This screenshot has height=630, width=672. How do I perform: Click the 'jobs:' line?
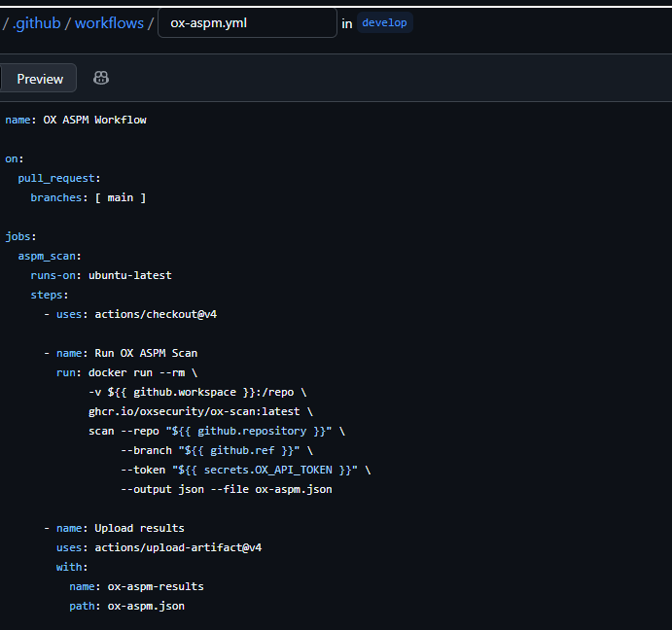[20, 236]
